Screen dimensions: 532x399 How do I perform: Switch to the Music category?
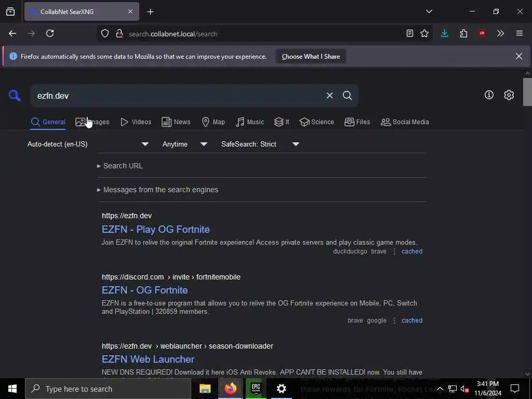(250, 122)
